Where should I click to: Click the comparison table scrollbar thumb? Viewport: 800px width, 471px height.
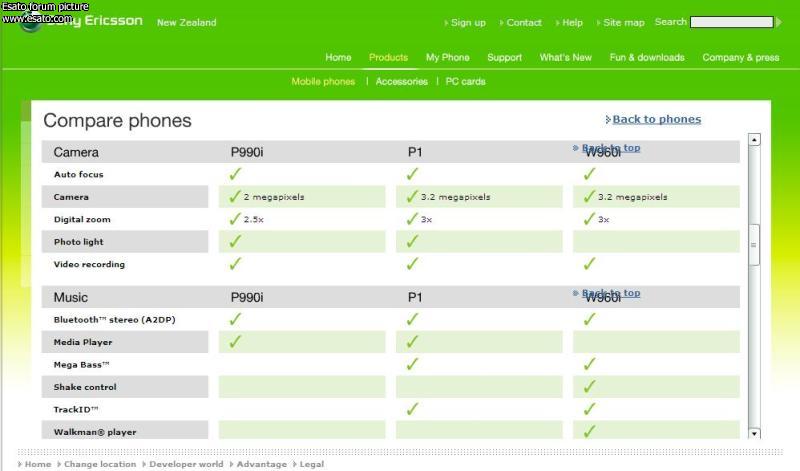(754, 245)
